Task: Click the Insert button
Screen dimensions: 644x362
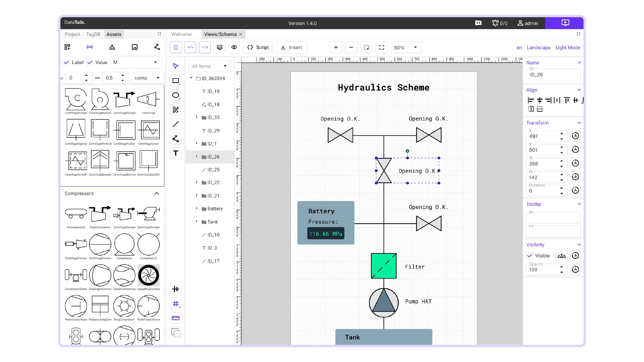Action: [x=292, y=47]
